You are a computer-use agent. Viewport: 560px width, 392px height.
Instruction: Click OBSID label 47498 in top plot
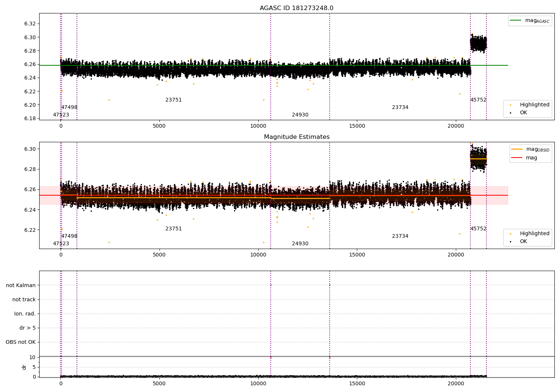[69, 107]
